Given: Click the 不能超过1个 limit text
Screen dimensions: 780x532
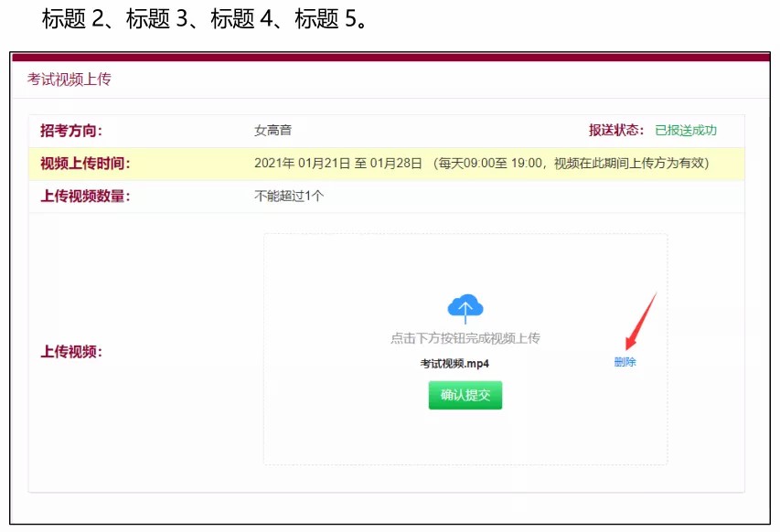Looking at the screenshot, I should coord(289,196).
